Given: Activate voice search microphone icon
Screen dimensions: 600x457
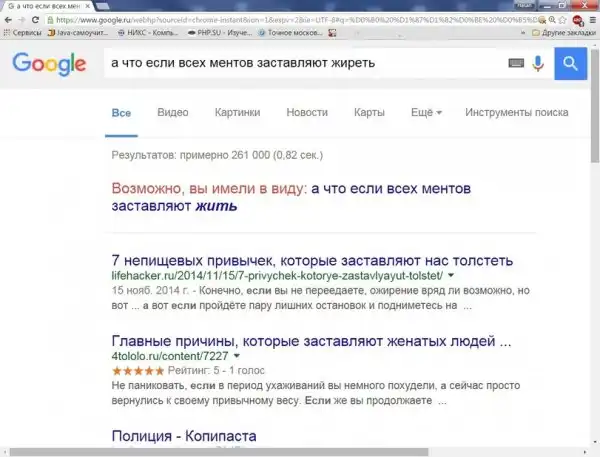Looking at the screenshot, I should [x=538, y=64].
